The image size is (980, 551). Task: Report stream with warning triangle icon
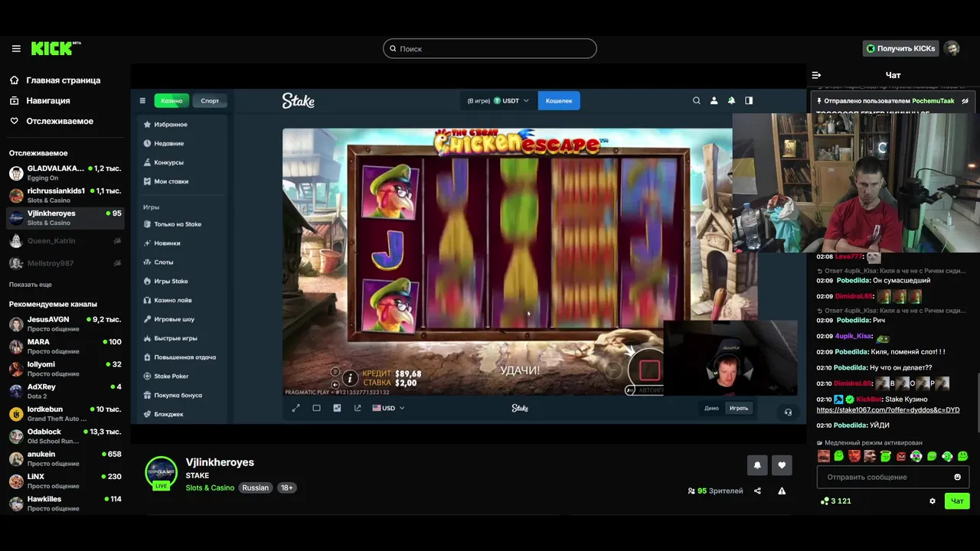pyautogui.click(x=782, y=491)
